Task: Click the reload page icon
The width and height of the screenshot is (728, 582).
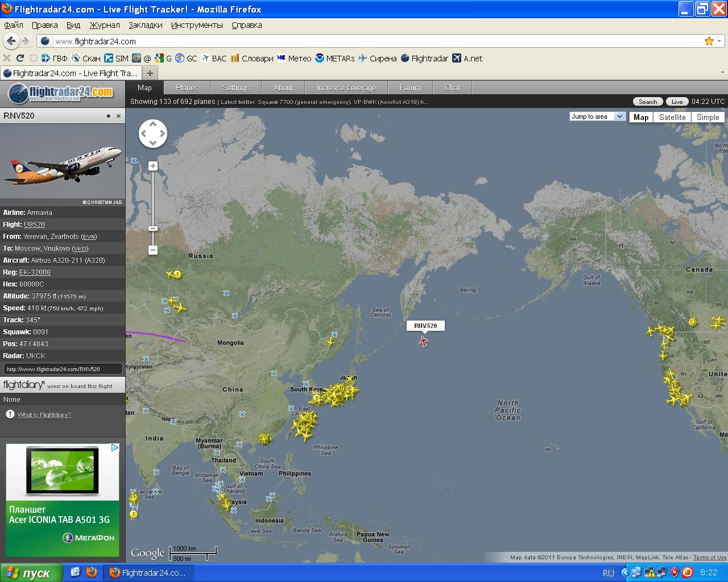Action: coord(20,58)
